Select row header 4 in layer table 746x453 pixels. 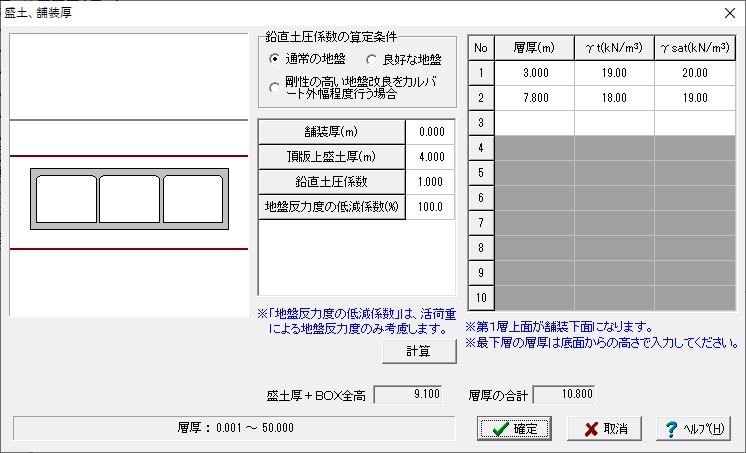tap(481, 148)
